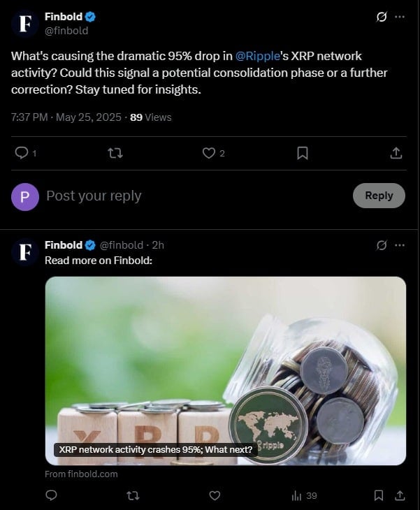Share the main Finbold post
This screenshot has height=510, width=420.
tap(396, 152)
